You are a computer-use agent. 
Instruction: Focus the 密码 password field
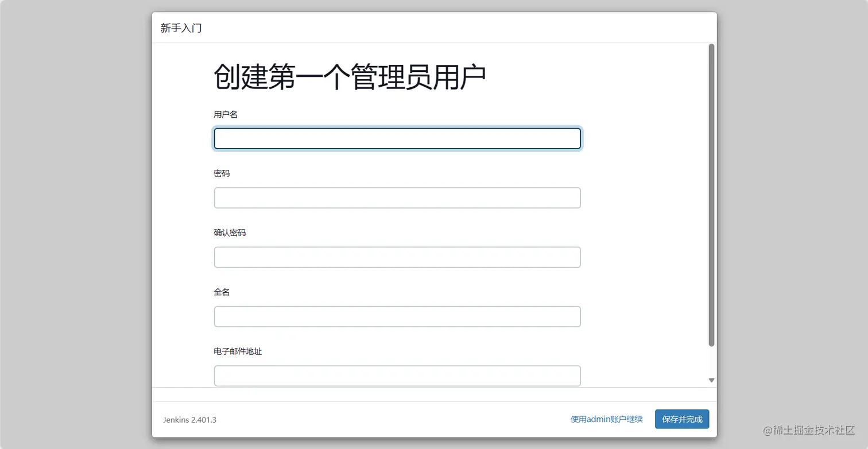[x=397, y=198]
